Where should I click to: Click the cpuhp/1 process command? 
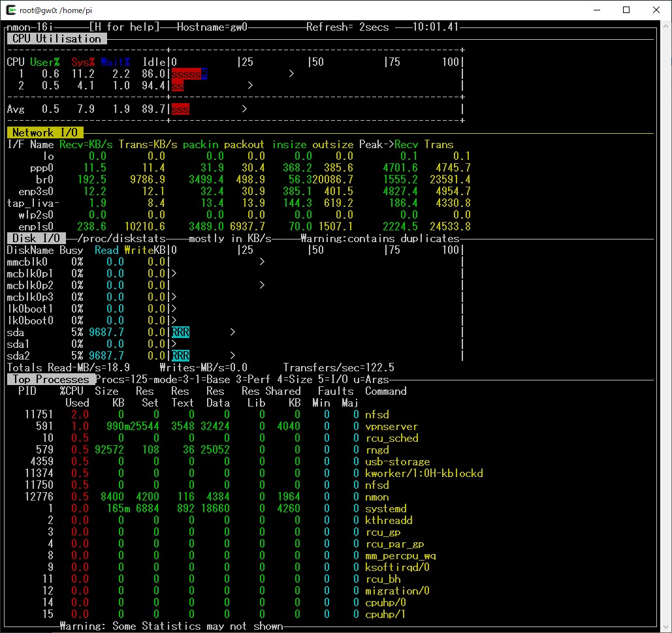point(386,614)
